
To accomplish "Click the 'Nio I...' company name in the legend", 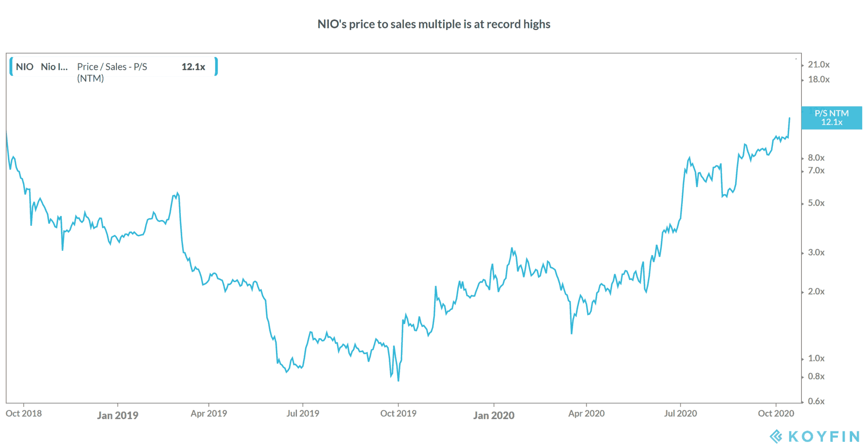I will (54, 66).
